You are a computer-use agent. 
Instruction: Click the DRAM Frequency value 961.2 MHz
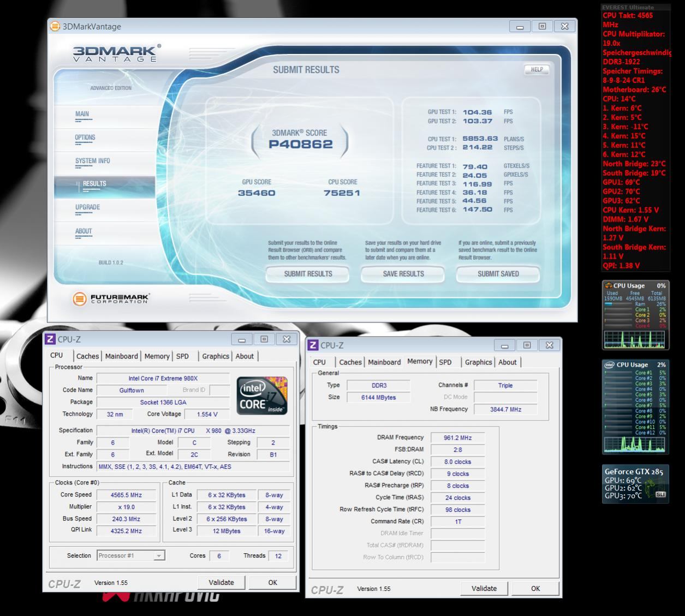457,438
